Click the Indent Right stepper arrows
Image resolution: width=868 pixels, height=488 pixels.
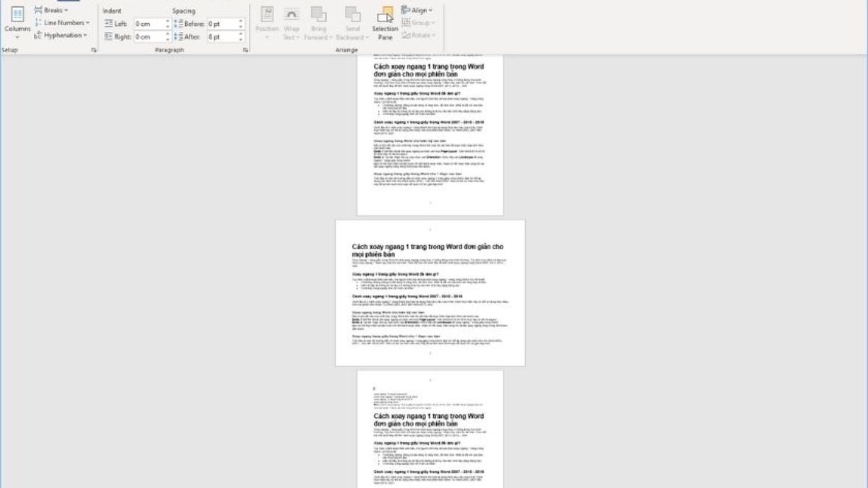[x=168, y=36]
